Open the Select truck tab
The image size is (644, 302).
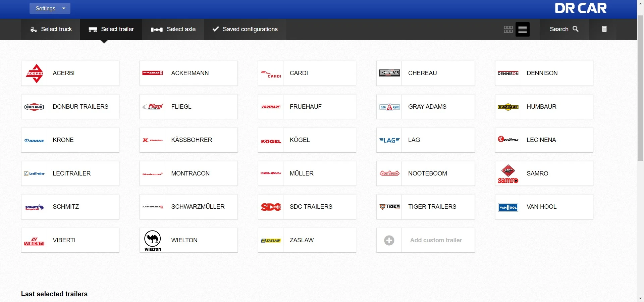click(51, 29)
